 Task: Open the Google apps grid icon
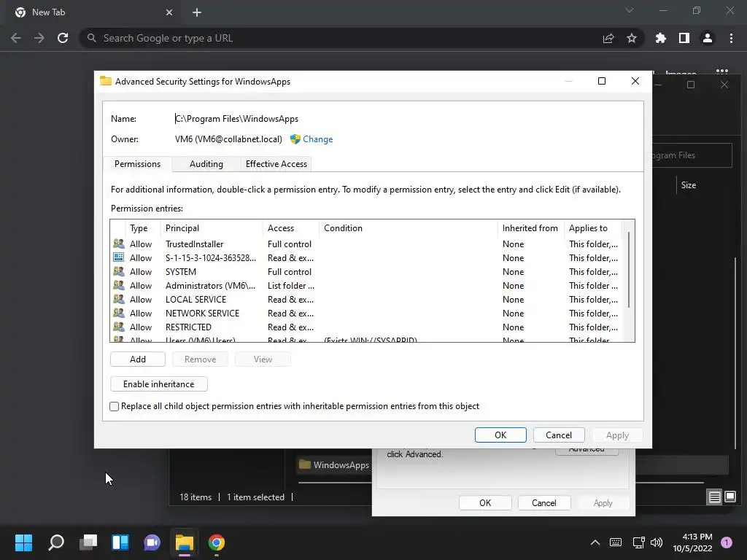pos(721,71)
